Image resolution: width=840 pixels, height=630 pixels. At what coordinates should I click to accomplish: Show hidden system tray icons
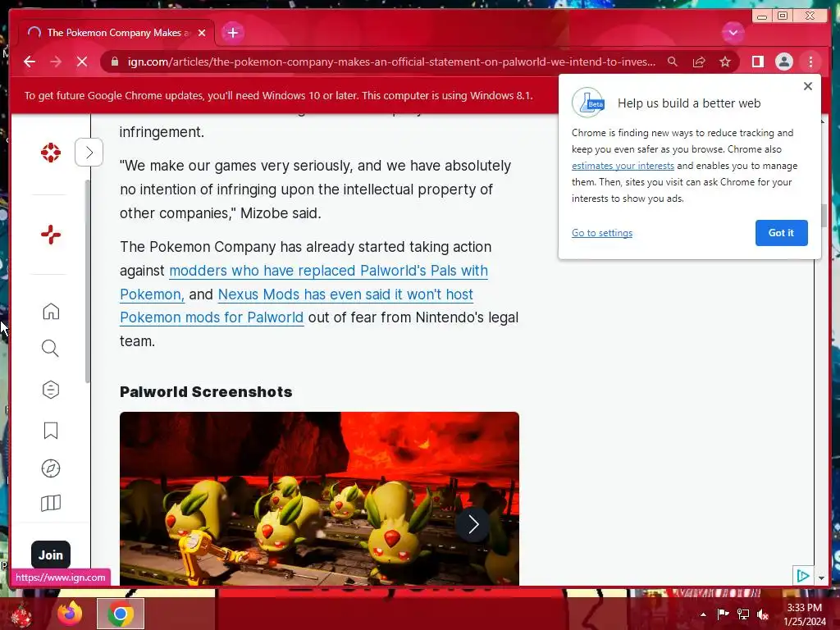pos(703,614)
